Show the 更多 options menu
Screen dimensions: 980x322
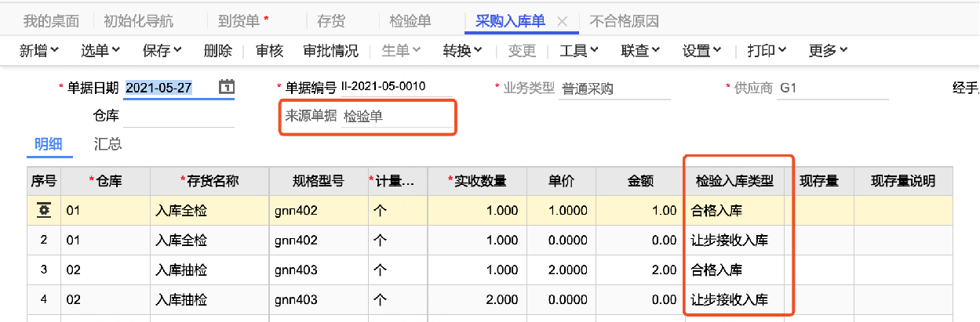tap(828, 51)
